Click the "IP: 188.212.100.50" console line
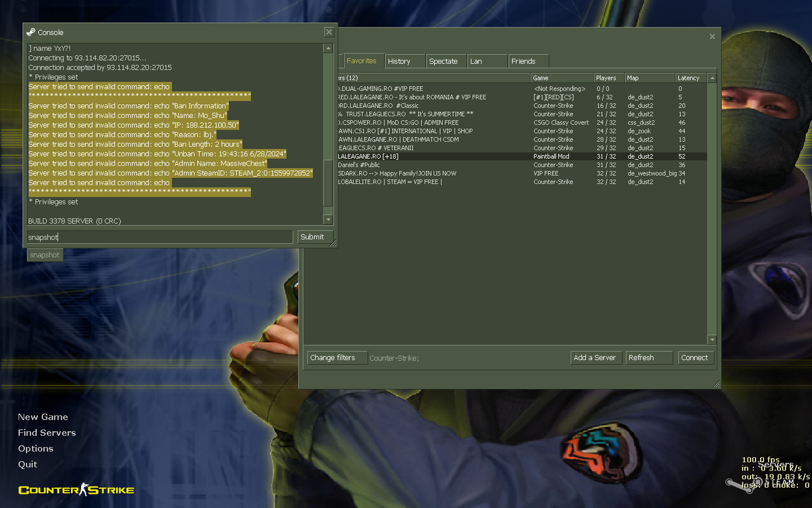The image size is (812, 508). pyautogui.click(x=134, y=125)
